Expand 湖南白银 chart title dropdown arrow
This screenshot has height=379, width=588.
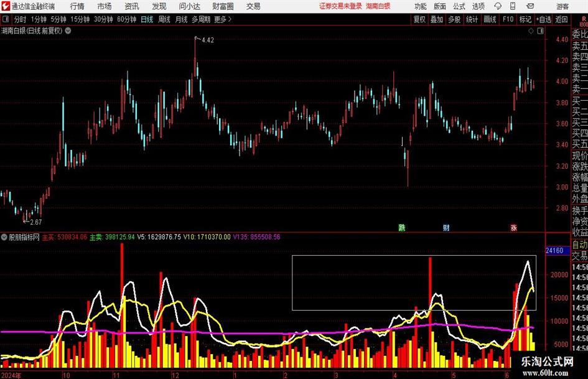pos(68,30)
